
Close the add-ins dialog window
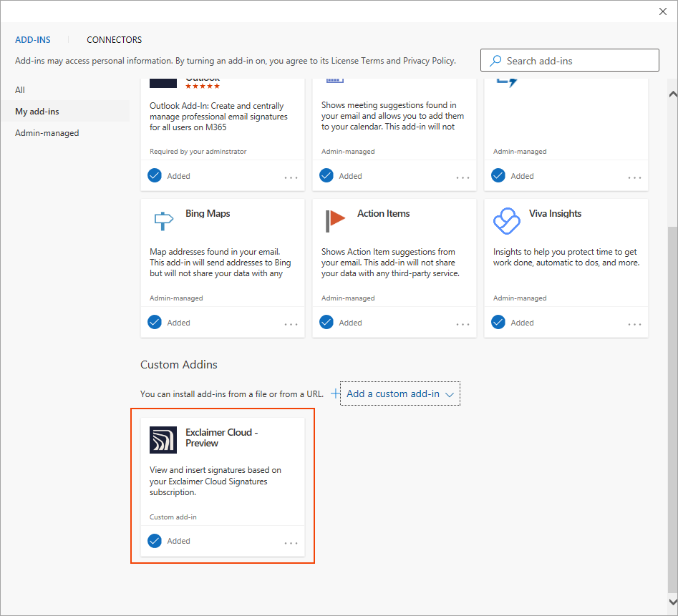pyautogui.click(x=662, y=11)
